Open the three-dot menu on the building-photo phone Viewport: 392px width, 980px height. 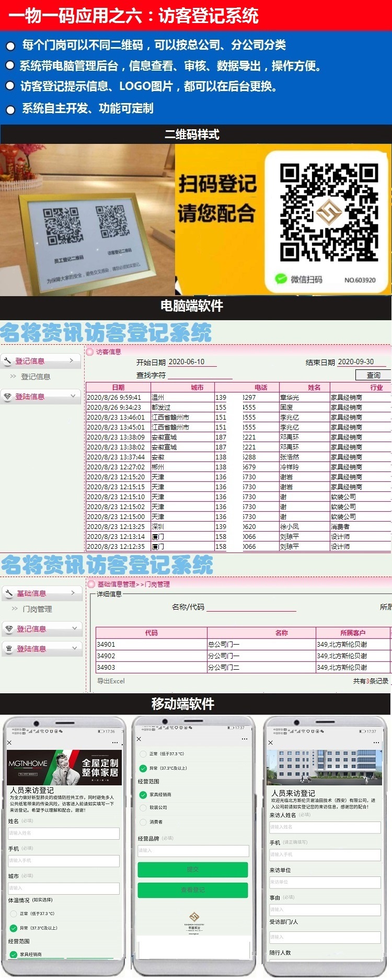click(376, 742)
